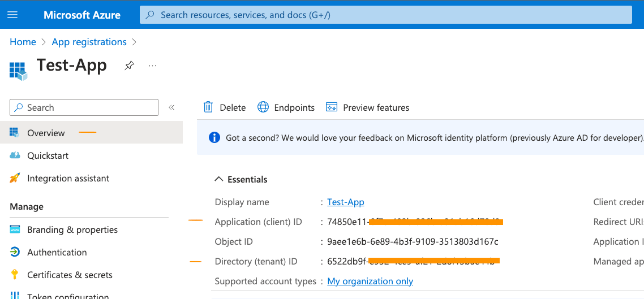The image size is (644, 299).
Task: Click the feedback banner message
Action: [x=435, y=138]
